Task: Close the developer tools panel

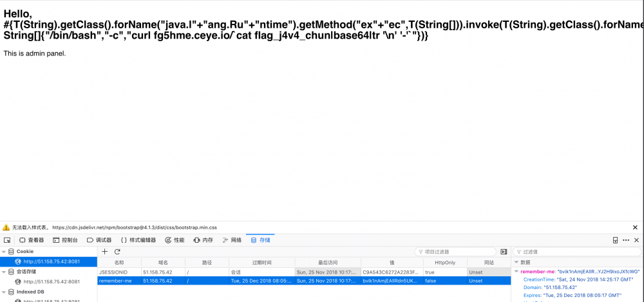Action: (637, 240)
